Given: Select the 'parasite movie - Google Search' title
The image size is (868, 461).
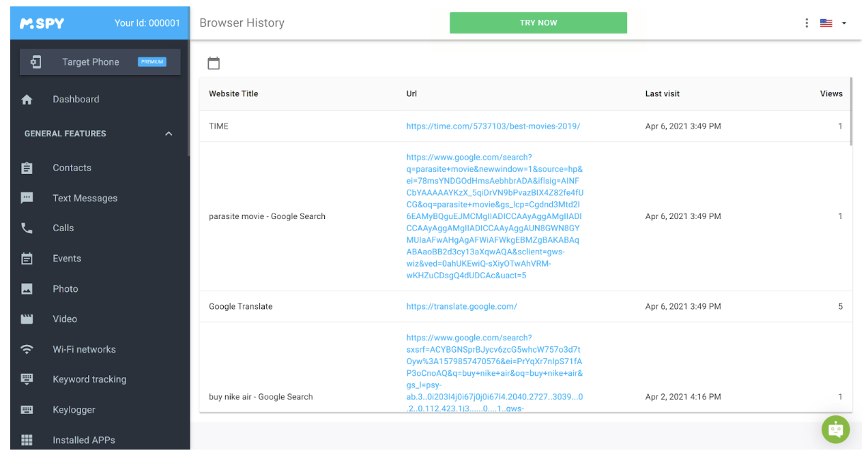Looking at the screenshot, I should (x=267, y=216).
